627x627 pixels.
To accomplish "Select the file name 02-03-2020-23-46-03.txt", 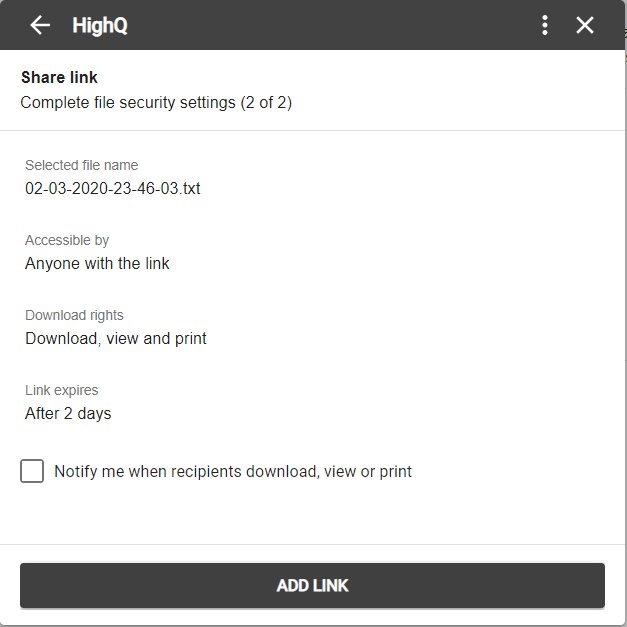I will tap(113, 188).
